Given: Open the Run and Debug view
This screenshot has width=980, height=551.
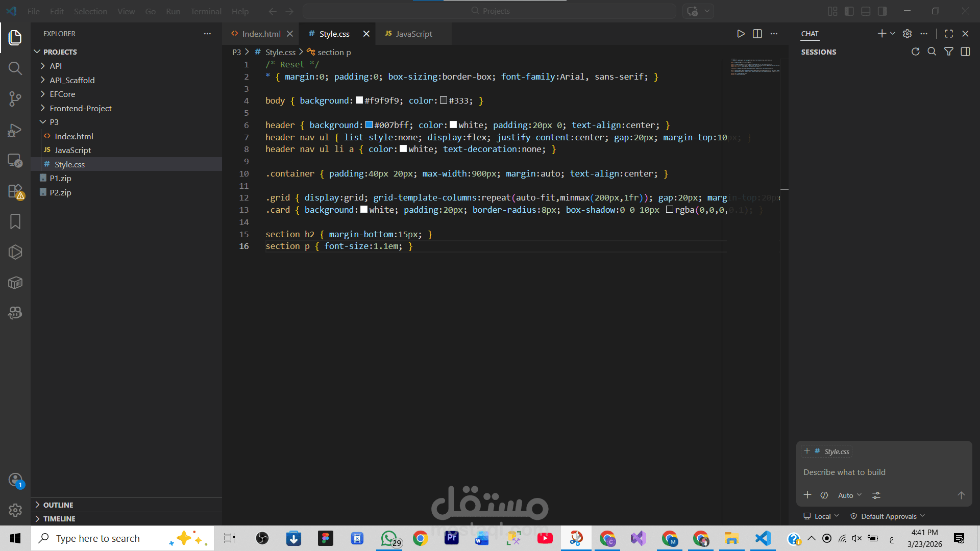Looking at the screenshot, I should (15, 131).
